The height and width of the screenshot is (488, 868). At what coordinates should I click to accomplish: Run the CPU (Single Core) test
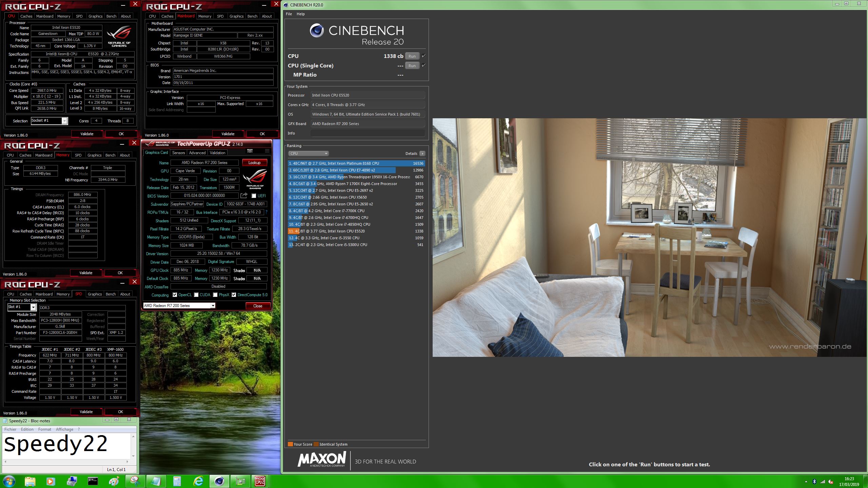tap(412, 66)
